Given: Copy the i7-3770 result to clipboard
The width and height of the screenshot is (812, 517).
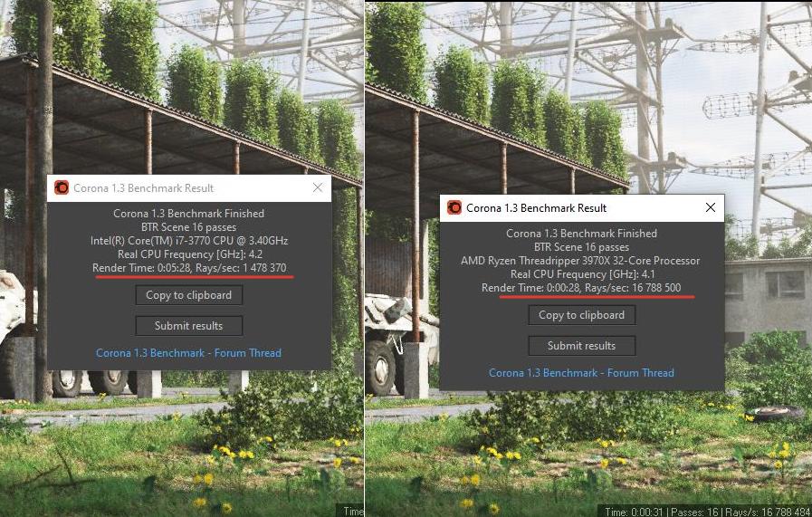Looking at the screenshot, I should coord(189,295).
